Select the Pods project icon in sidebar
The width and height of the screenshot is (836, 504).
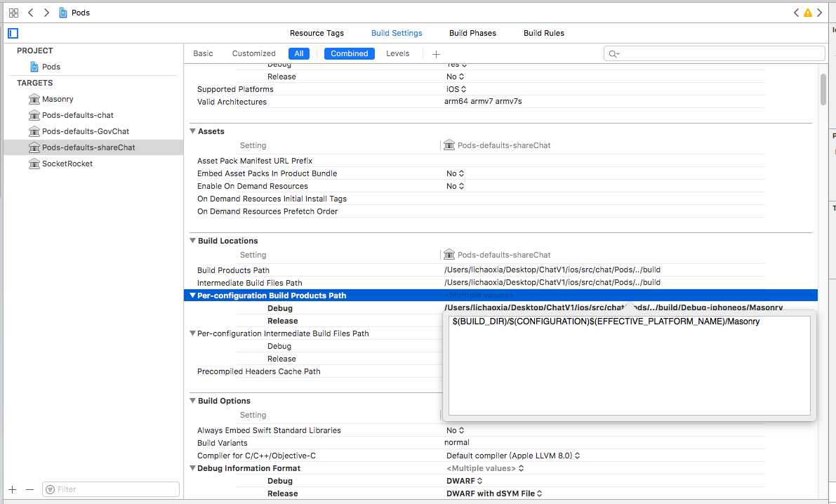point(34,67)
